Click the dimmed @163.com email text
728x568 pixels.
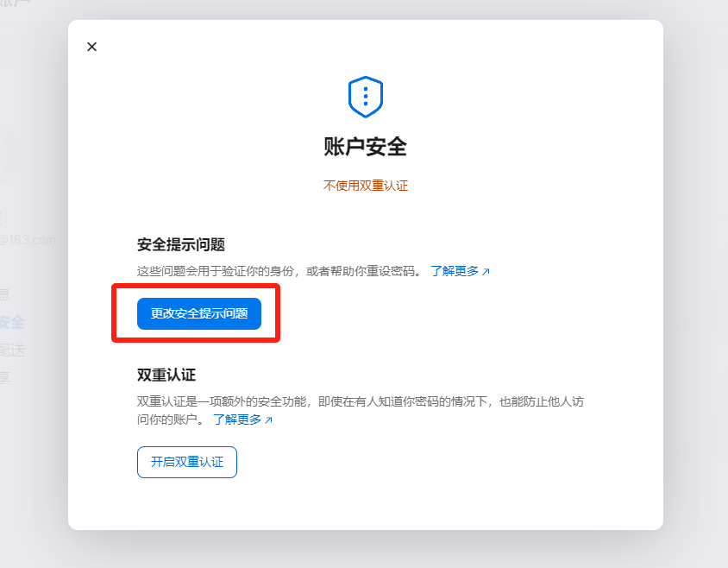pos(28,240)
